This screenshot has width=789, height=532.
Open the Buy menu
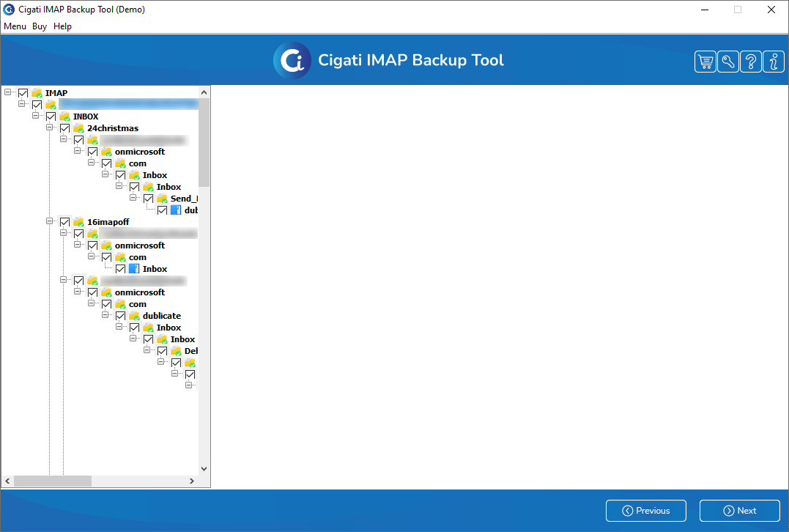40,26
